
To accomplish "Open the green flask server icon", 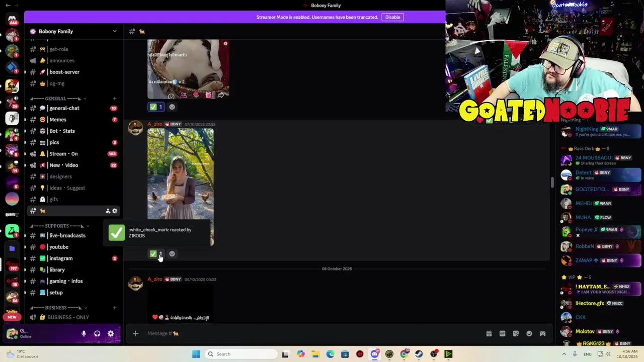I will click(x=12, y=231).
